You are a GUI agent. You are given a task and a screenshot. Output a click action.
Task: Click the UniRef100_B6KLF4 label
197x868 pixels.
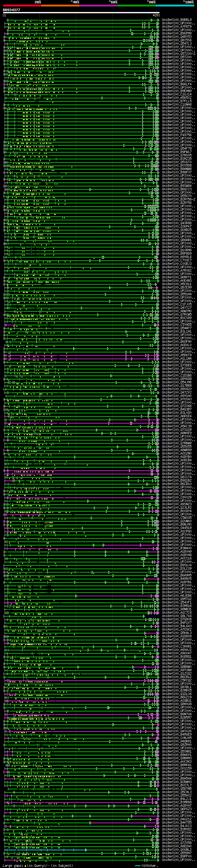point(177,84)
